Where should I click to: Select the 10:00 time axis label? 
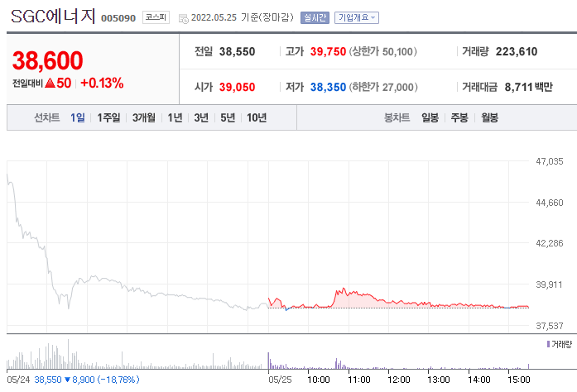click(319, 380)
